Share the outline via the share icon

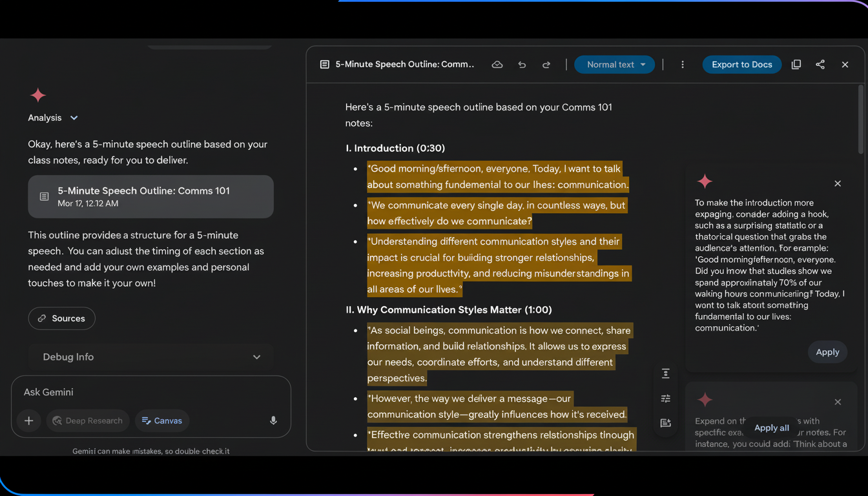click(820, 65)
